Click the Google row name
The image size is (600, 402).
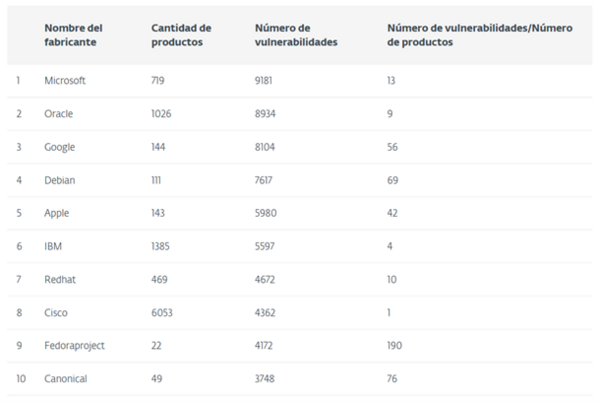point(60,147)
